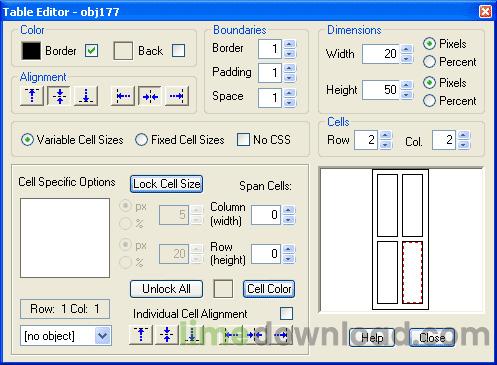Image resolution: width=497 pixels, height=365 pixels.
Task: Increase the Border boundary value
Action: pos(290,44)
